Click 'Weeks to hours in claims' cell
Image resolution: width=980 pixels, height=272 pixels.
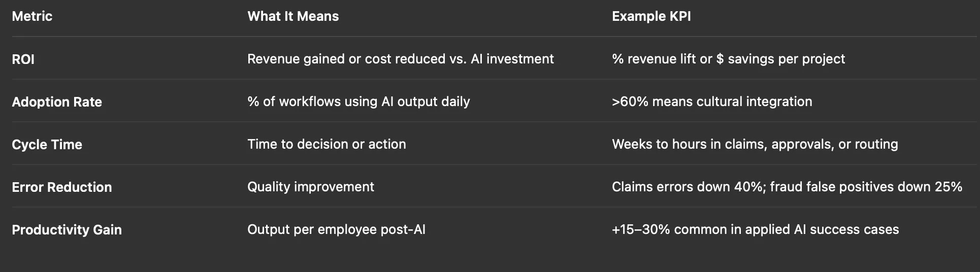point(755,144)
